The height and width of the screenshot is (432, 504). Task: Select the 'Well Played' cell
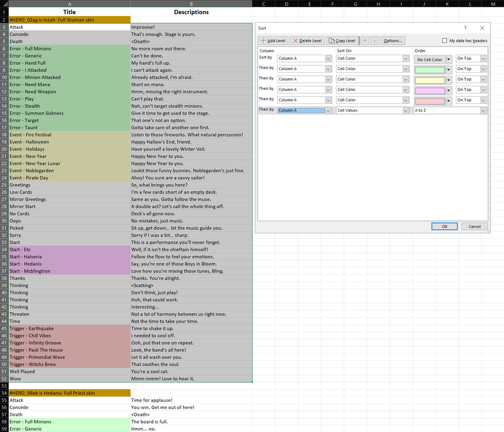click(70, 371)
